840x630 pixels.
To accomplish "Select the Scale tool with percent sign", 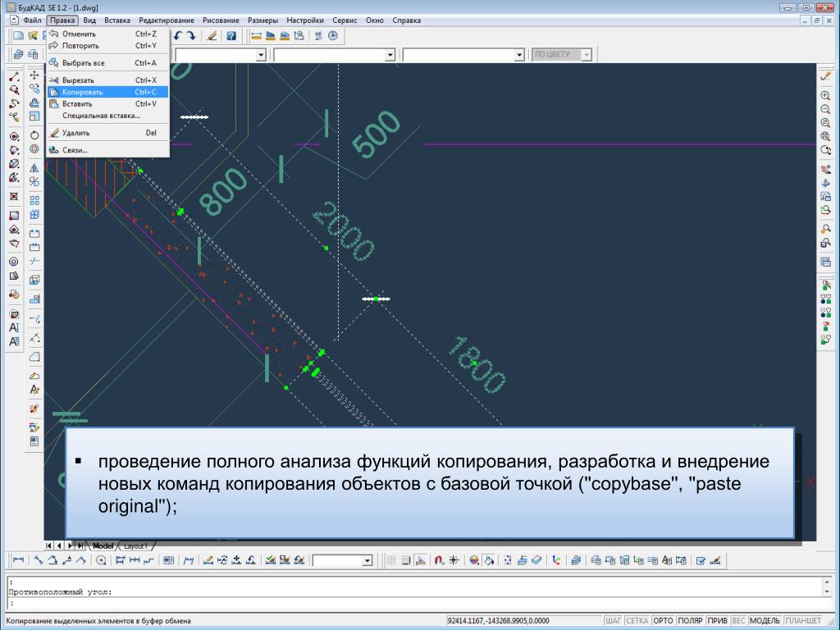I will tap(34, 181).
